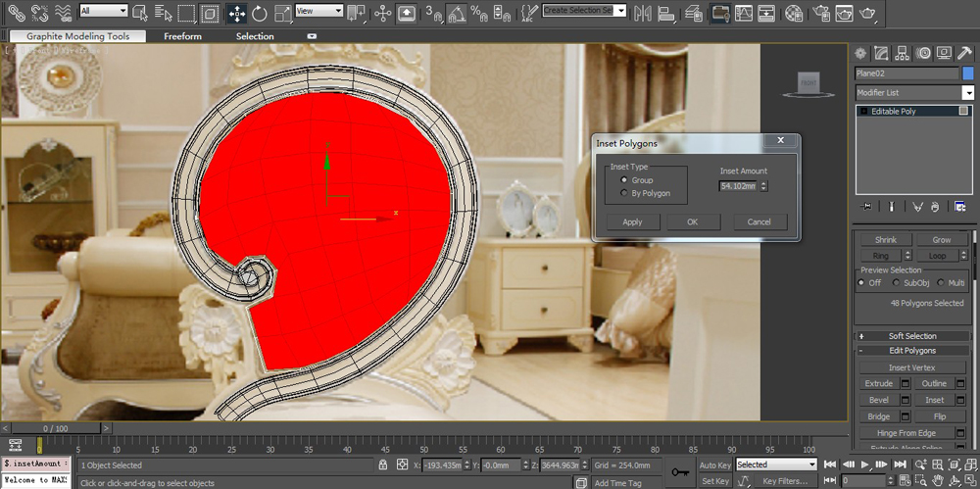Screen dimensions: 980x489
Task: Activate the Select and Rotate tool
Action: click(x=260, y=12)
